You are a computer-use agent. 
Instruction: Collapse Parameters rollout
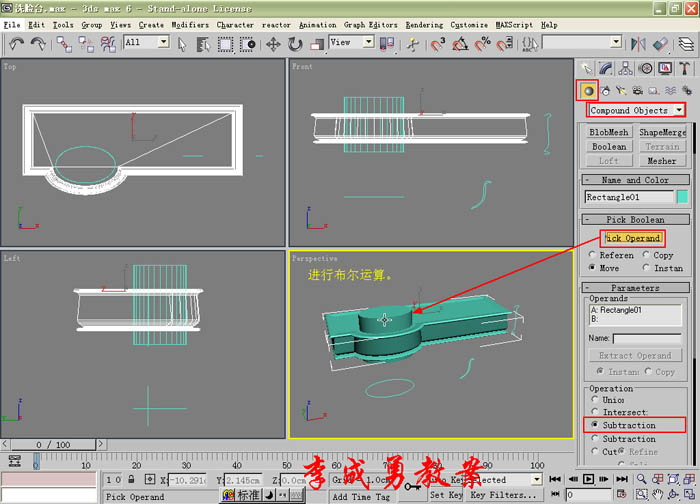[635, 287]
